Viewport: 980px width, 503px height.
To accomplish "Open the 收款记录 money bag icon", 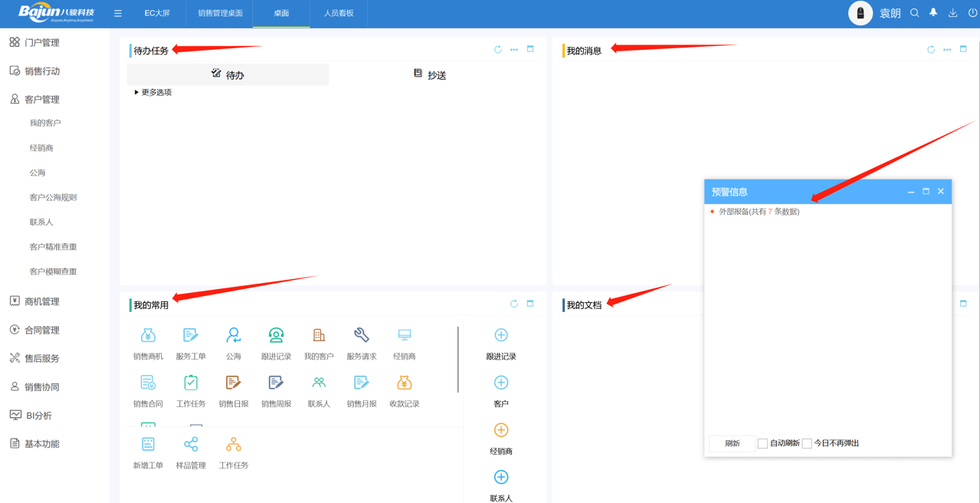I will coord(404,383).
